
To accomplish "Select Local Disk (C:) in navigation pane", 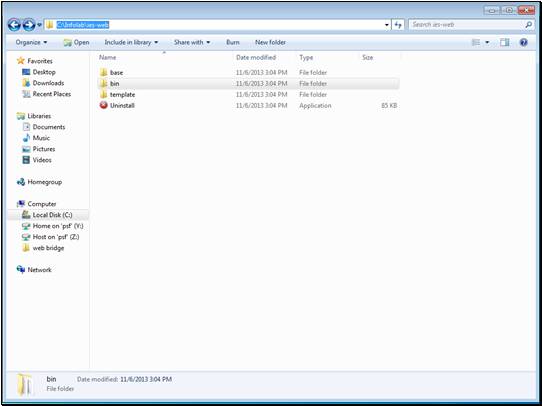I will pos(52,215).
